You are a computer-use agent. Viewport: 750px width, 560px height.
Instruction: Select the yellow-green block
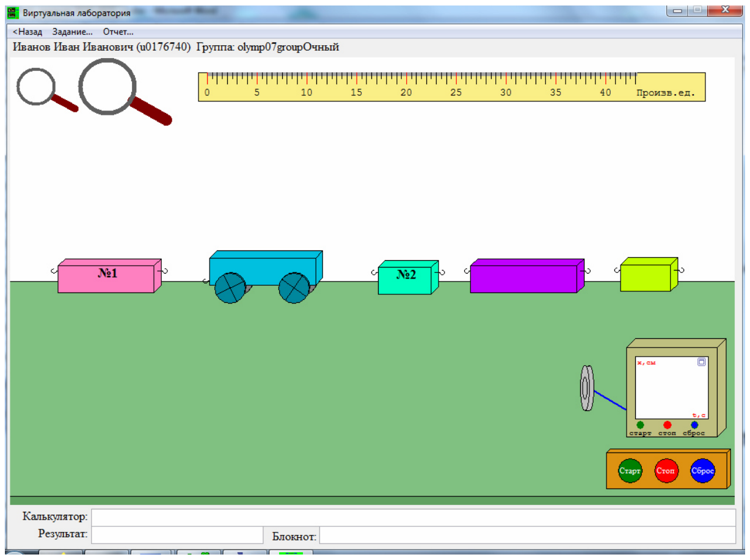649,274
